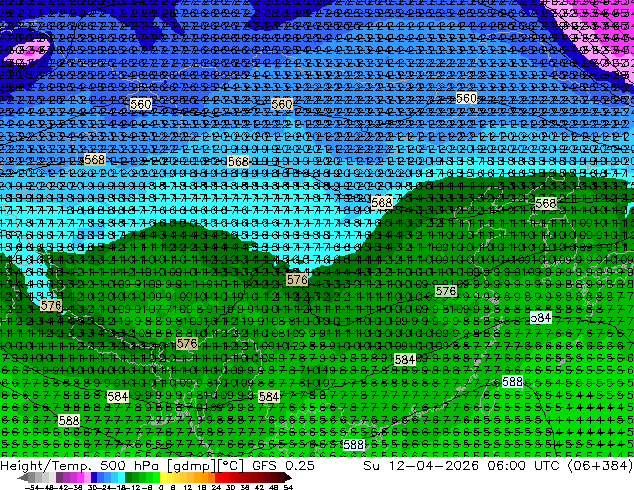Select the 568 label nearest the right edge
Screen dimensions: 634x490
pos(545,203)
